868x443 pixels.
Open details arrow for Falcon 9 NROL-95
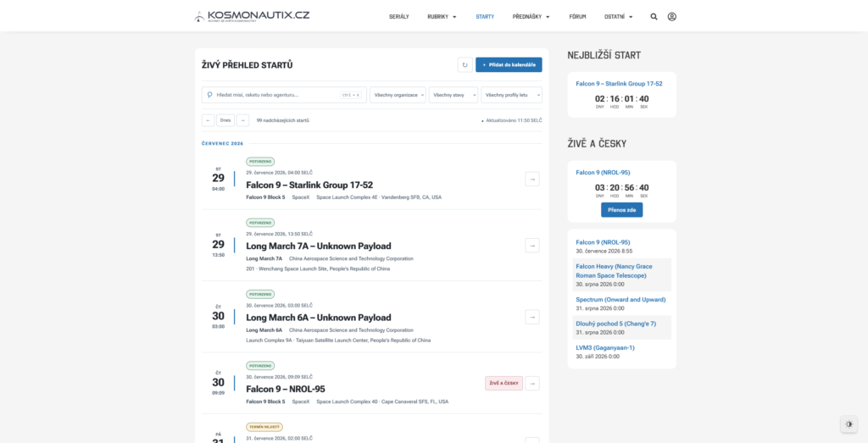click(532, 383)
